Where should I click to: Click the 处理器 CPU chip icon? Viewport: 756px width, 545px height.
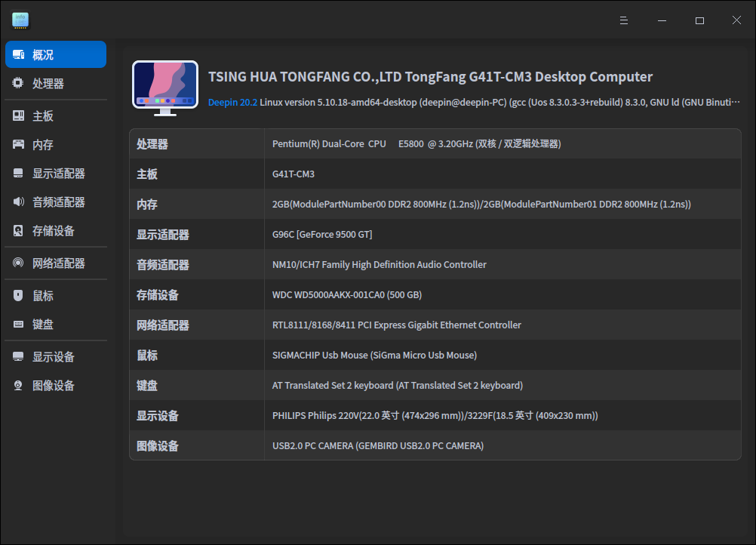(18, 83)
